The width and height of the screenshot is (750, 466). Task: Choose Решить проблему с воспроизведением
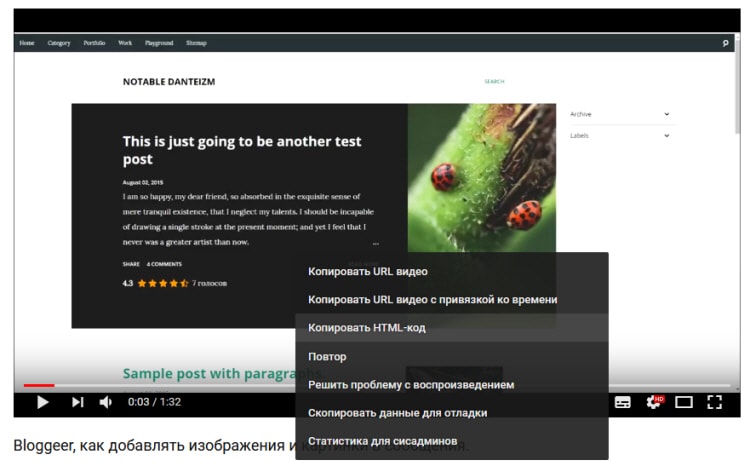[x=452, y=385]
